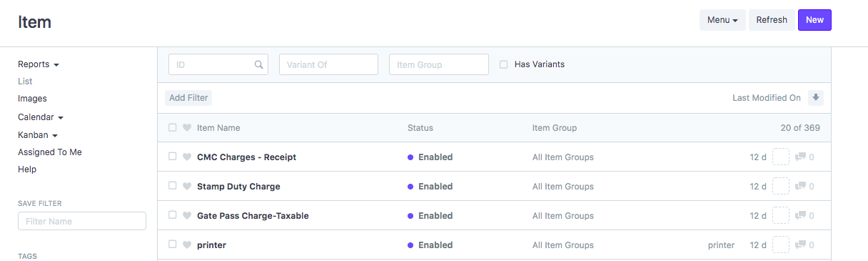This screenshot has width=868, height=261.
Task: Open the Menu dropdown
Action: (x=722, y=20)
